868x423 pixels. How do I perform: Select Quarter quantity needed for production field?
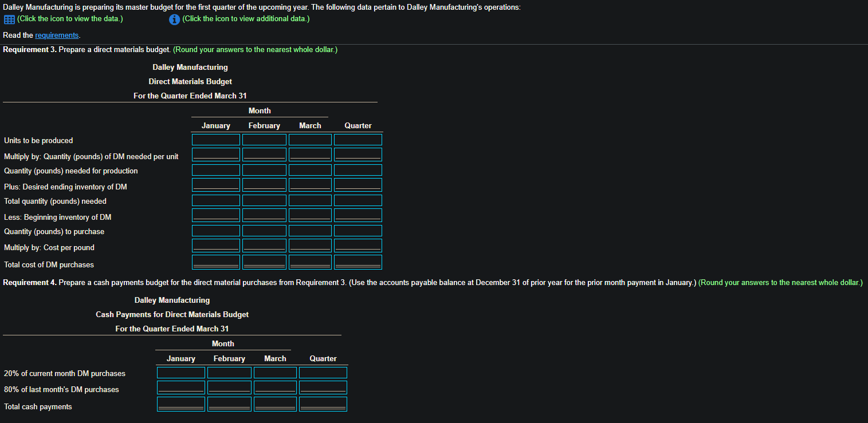[358, 170]
